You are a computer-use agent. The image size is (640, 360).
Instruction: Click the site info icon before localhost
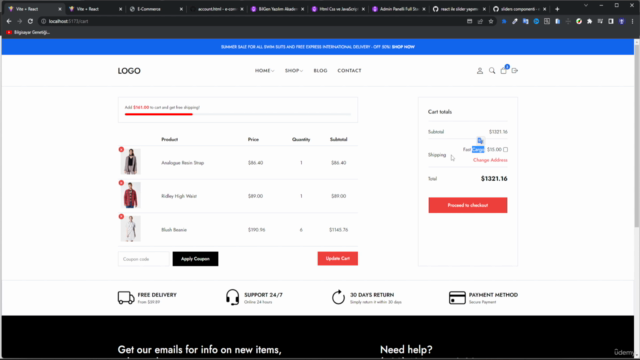(43, 21)
